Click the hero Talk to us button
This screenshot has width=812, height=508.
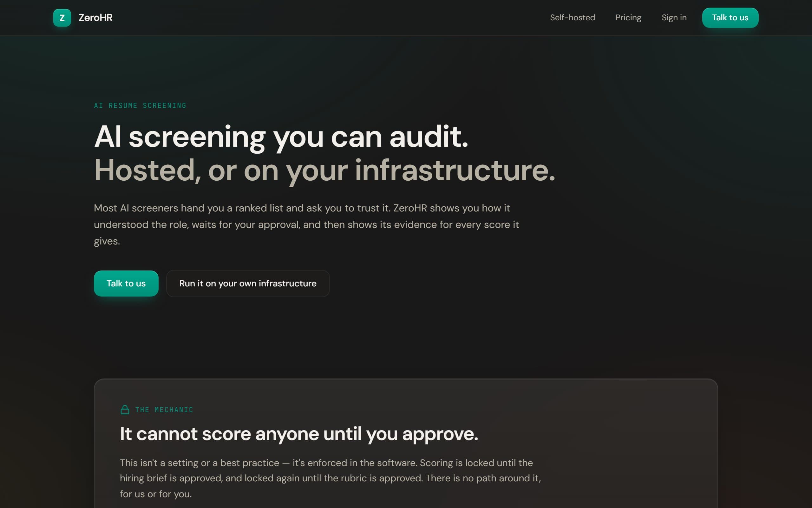[x=126, y=284]
